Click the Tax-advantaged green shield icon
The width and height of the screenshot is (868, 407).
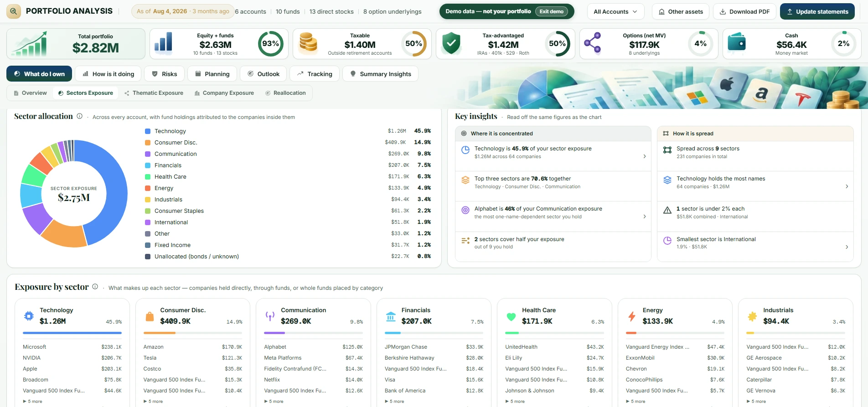(451, 43)
